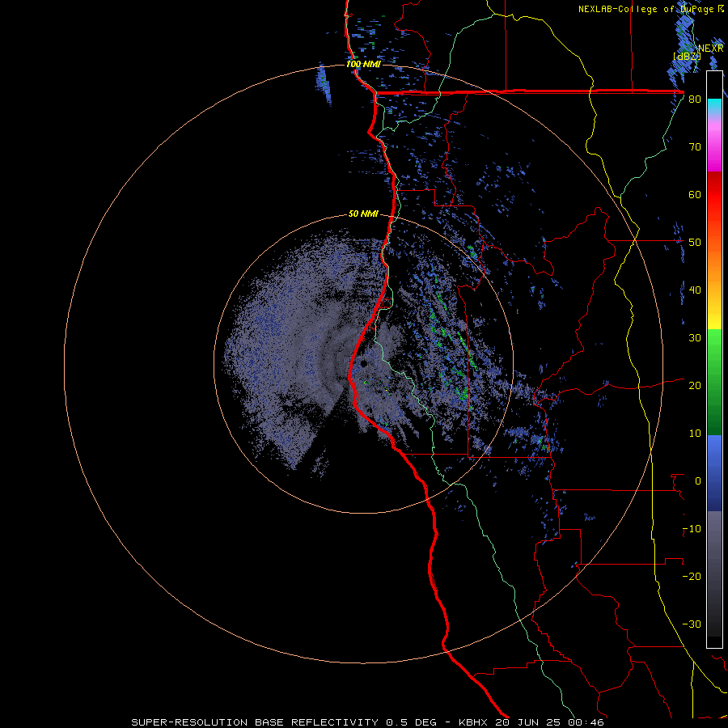This screenshot has width=728, height=728.
Task: Click SUPER-RESOLUTION BASE REFLECTIVITY caption text
Action: [255, 722]
